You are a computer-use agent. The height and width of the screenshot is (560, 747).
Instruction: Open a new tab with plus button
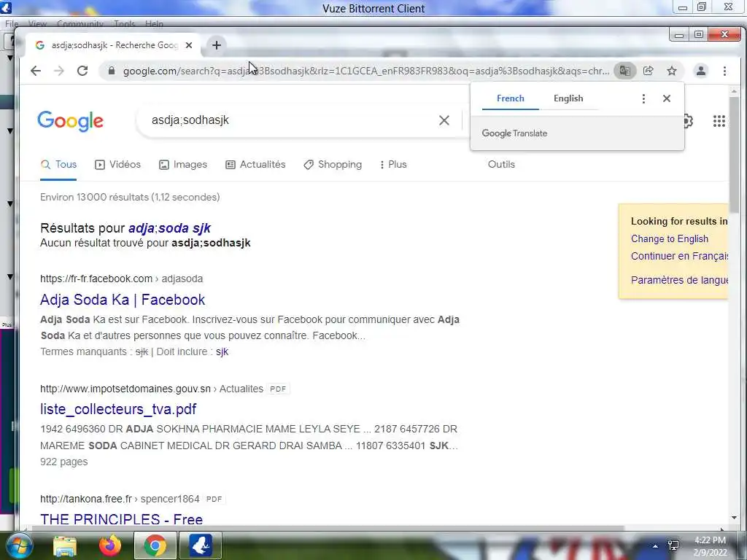[x=216, y=45]
